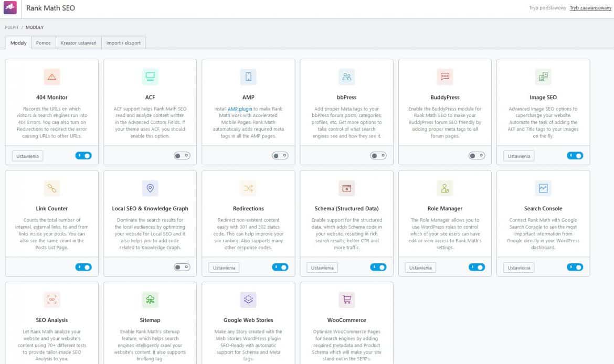Open Ustawienia for Role Manager
This screenshot has width=614, height=364.
point(420,267)
